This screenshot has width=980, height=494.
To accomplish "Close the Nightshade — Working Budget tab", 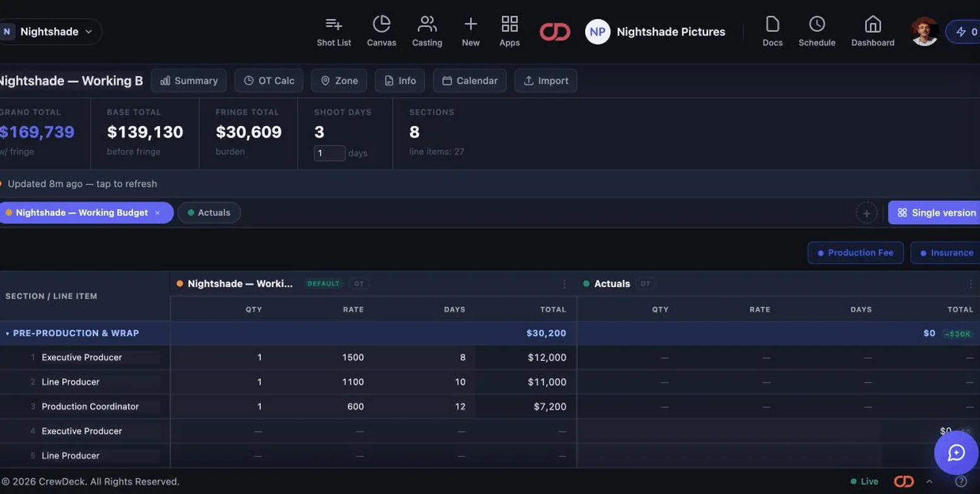I will 158,213.
